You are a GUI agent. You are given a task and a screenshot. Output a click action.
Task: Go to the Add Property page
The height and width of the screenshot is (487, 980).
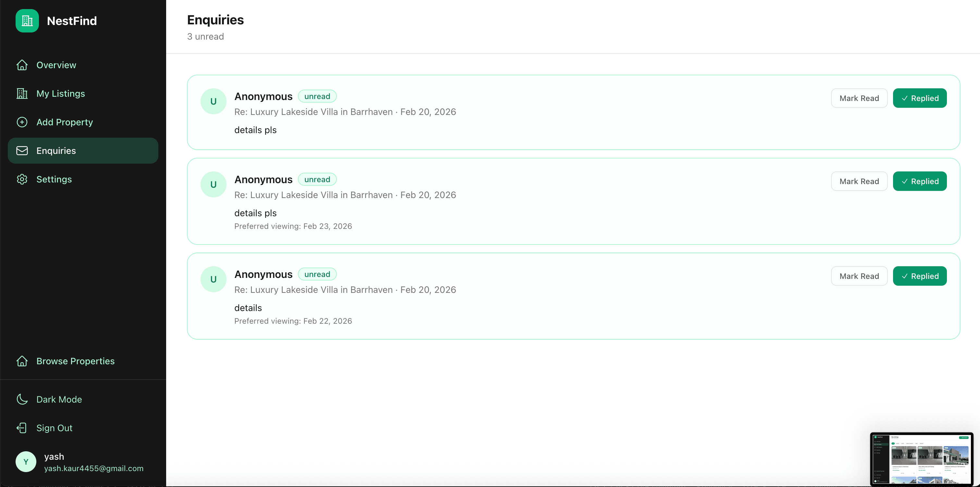[x=64, y=122]
